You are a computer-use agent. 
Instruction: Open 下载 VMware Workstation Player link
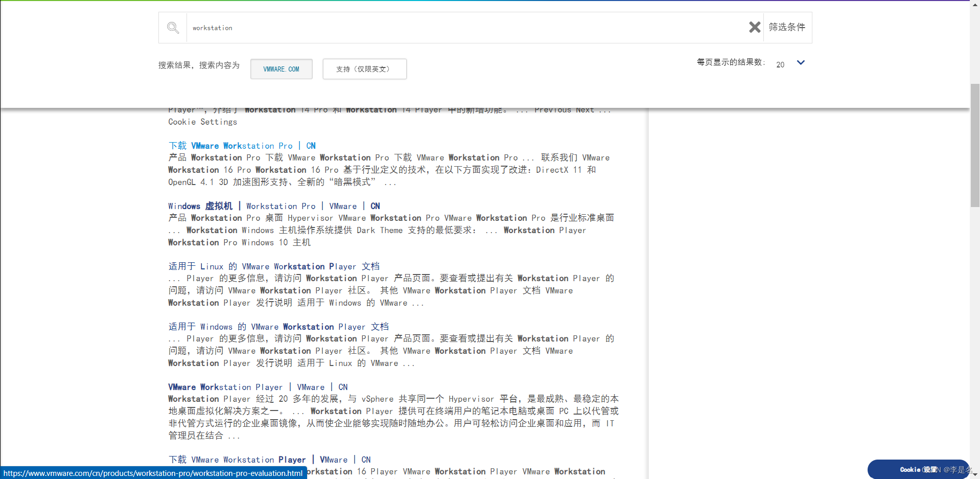[270, 460]
